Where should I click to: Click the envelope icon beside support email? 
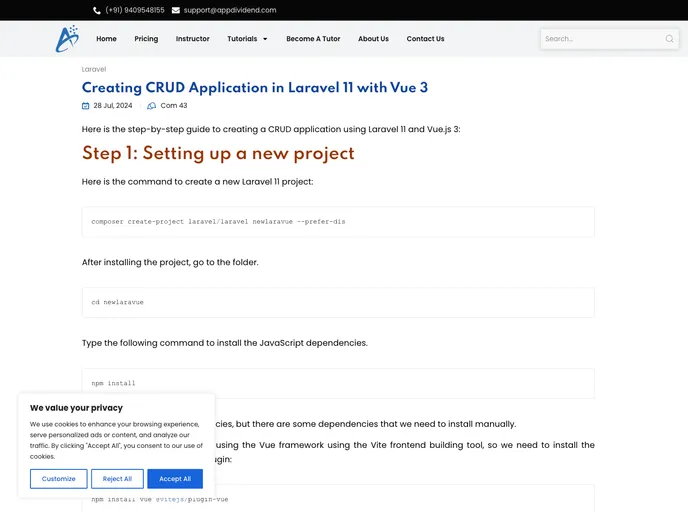(176, 10)
